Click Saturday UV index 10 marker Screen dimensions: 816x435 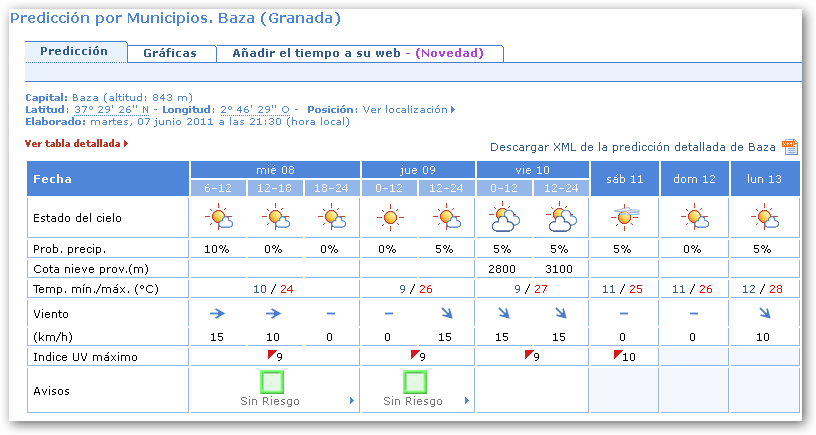point(622,355)
